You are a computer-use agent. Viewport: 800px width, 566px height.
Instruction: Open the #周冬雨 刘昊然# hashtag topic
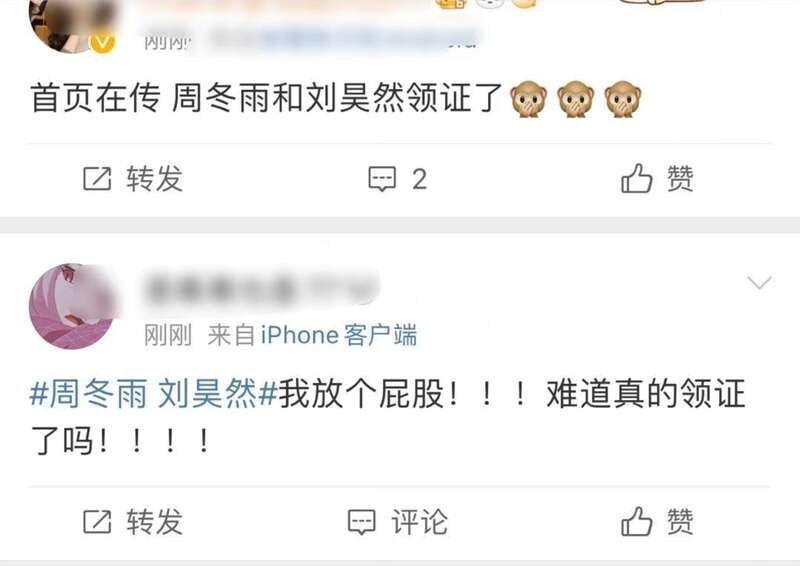[x=154, y=394]
